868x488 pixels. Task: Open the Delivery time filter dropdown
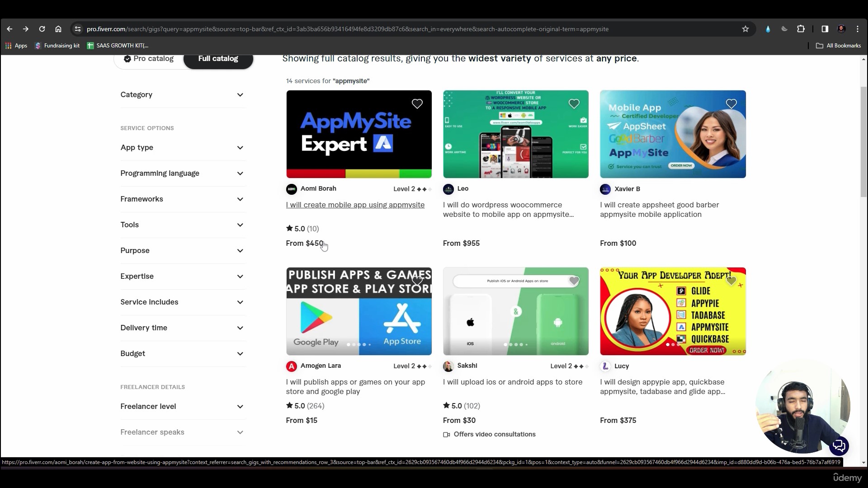coord(182,328)
